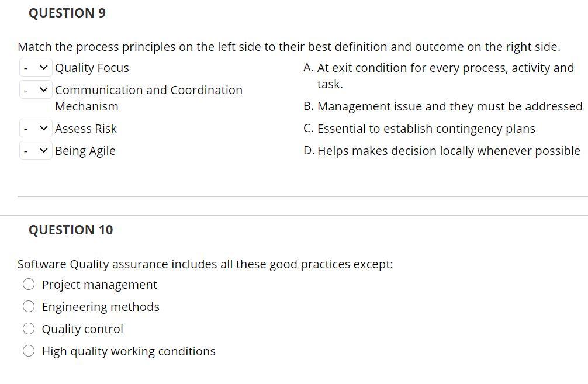The height and width of the screenshot is (384, 588).
Task: Open the Assess Risk answer dropdown
Action: coord(36,128)
